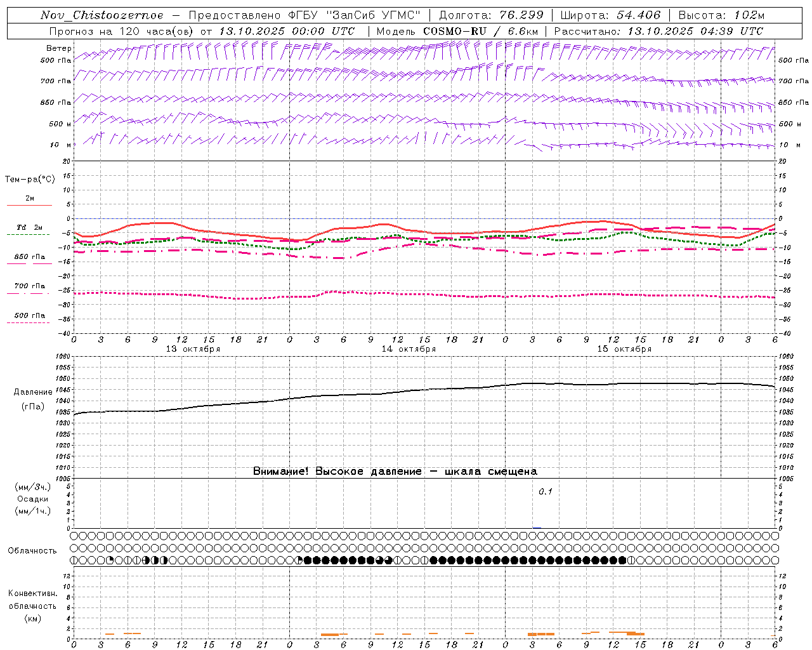The height and width of the screenshot is (650, 812).
Task: Click the 'Осадки' precipitation label
Action: tap(33, 499)
